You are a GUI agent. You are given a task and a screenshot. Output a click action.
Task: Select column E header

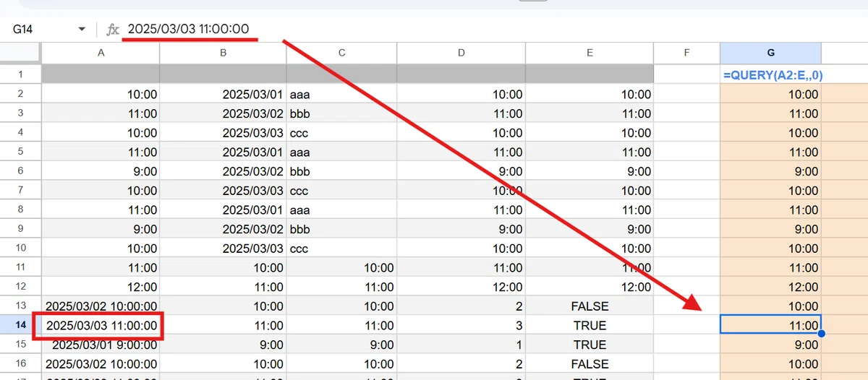tap(590, 53)
